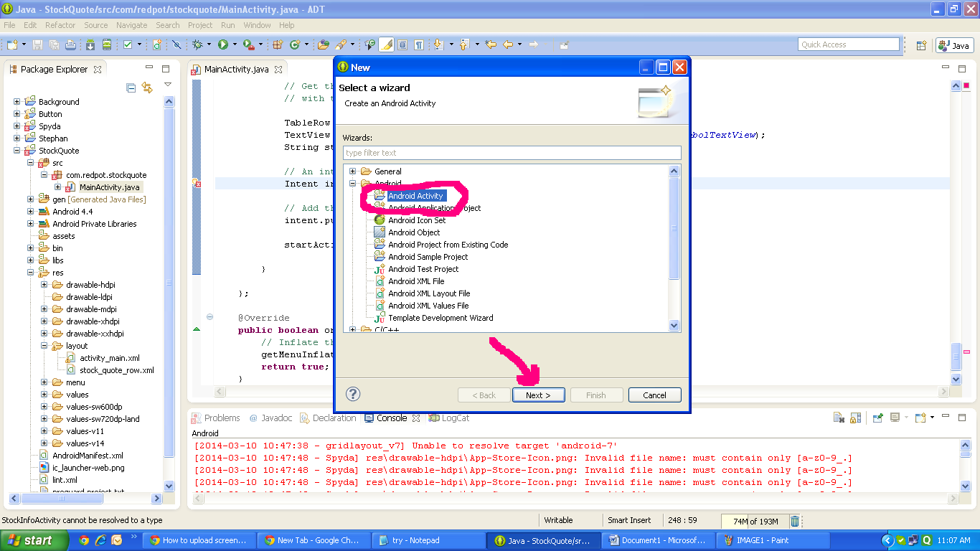Select Android Activity wizard entry
Screen dimensions: 980x551
[415, 196]
